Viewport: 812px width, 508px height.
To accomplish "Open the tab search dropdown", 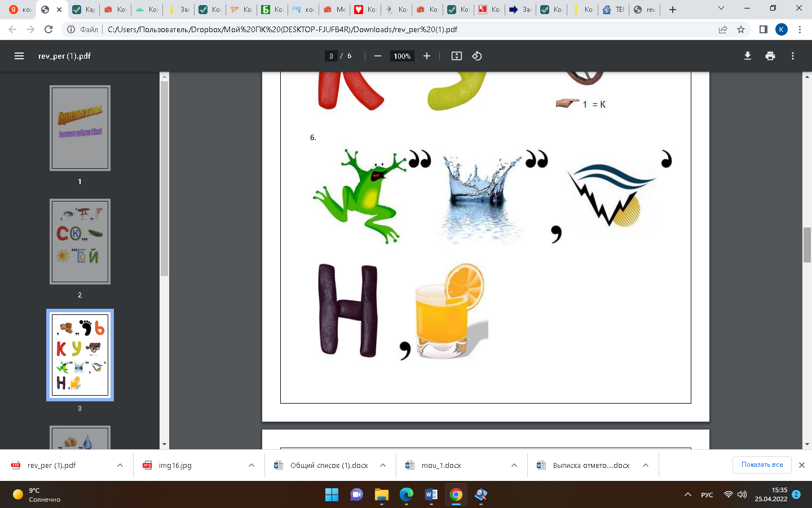I will click(x=721, y=8).
